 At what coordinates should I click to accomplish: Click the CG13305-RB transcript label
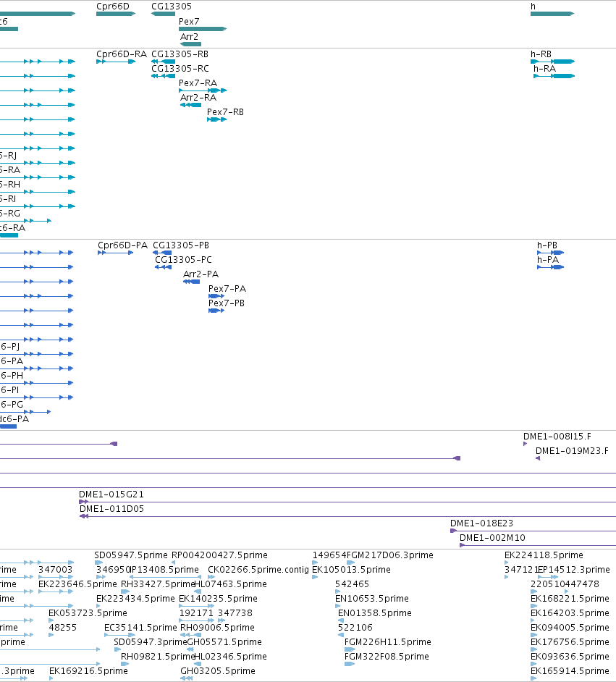pyautogui.click(x=180, y=54)
